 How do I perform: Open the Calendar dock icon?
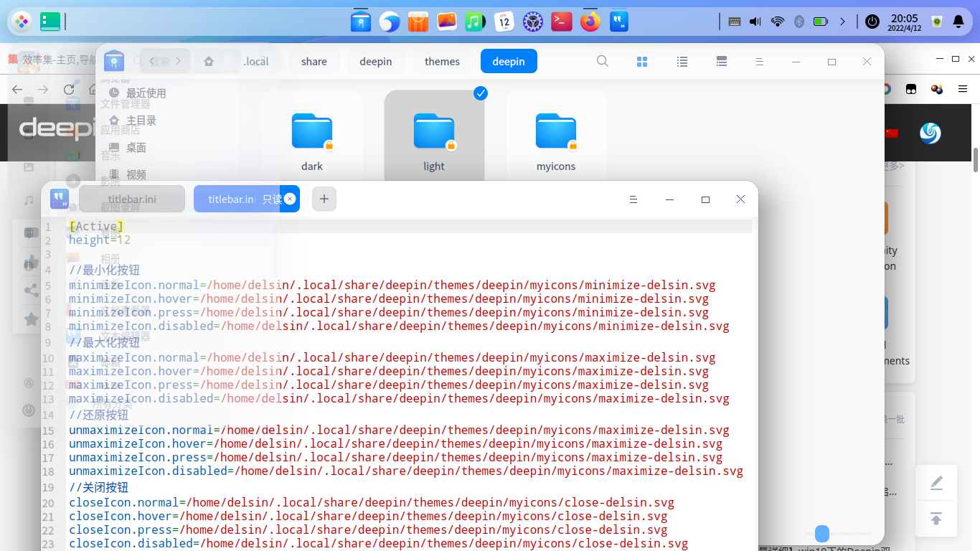[x=504, y=22]
